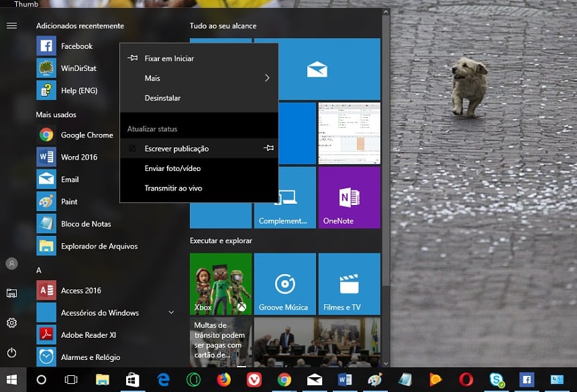Expand the Mais submenu arrow
Viewport: 577px width, 392px height.
[267, 78]
